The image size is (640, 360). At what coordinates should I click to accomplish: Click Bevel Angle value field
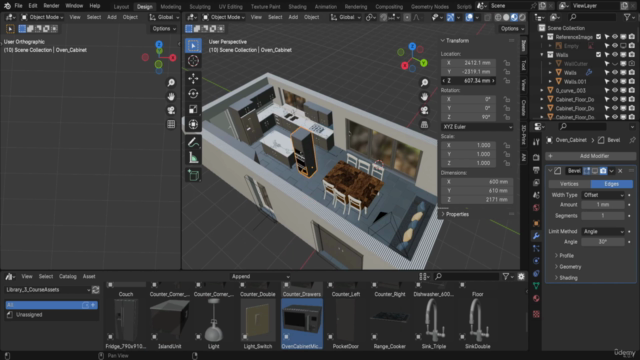[x=603, y=242]
